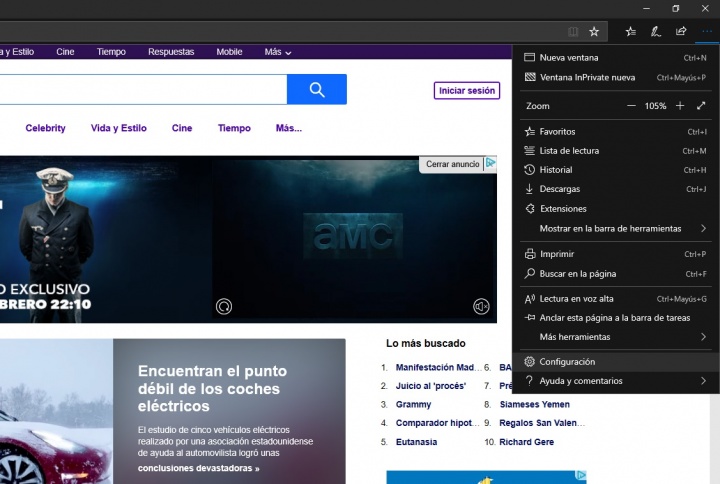Decrease zoom with the minus button
This screenshot has width=720, height=484.
click(631, 106)
